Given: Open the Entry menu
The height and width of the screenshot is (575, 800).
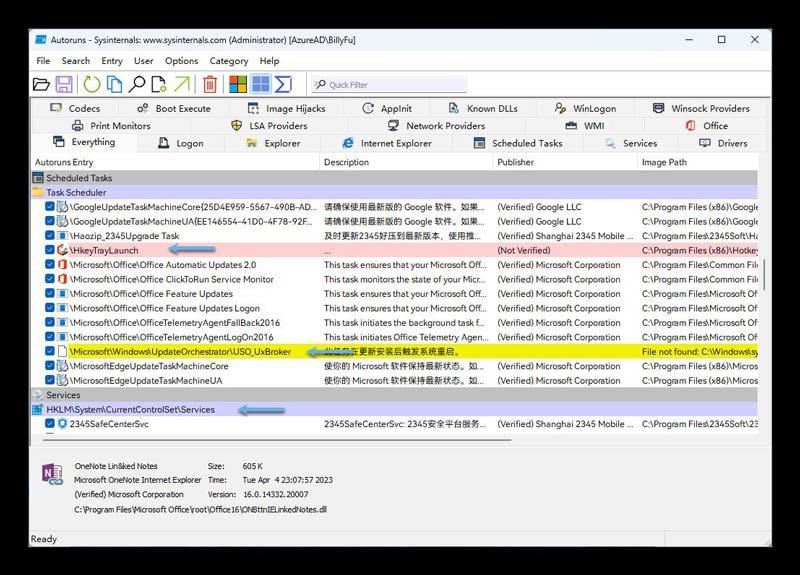Looking at the screenshot, I should click(x=112, y=61).
